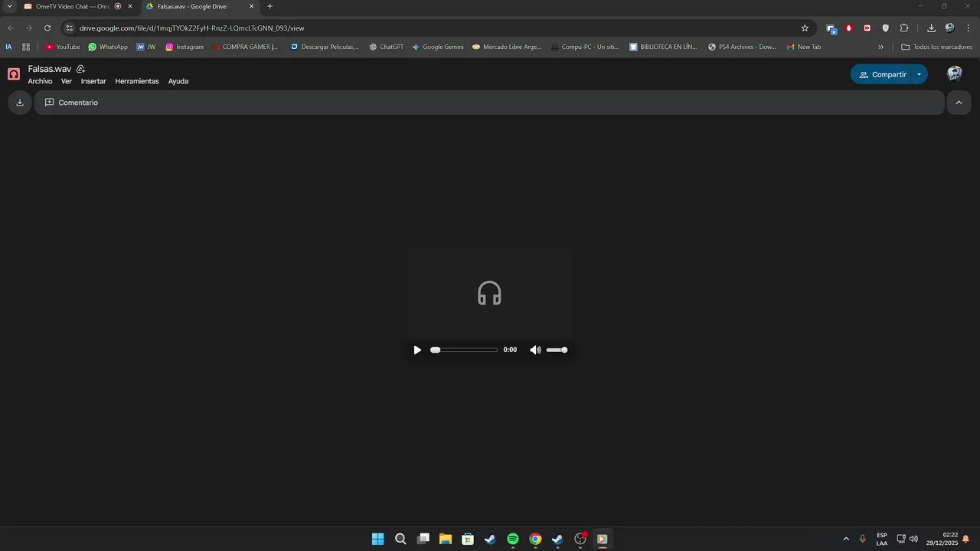Open the Compartir dropdown arrow
Image resolution: width=980 pixels, height=551 pixels.
tap(920, 74)
